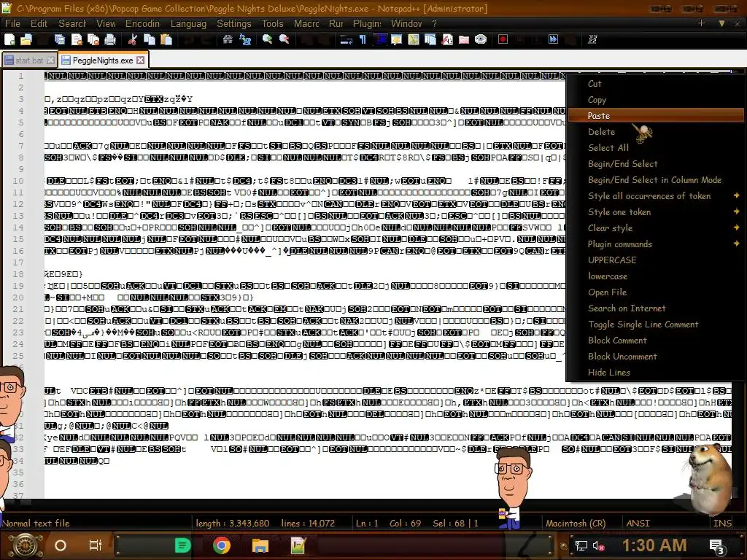Click the Cortana circle taskbar icon

coord(61,545)
